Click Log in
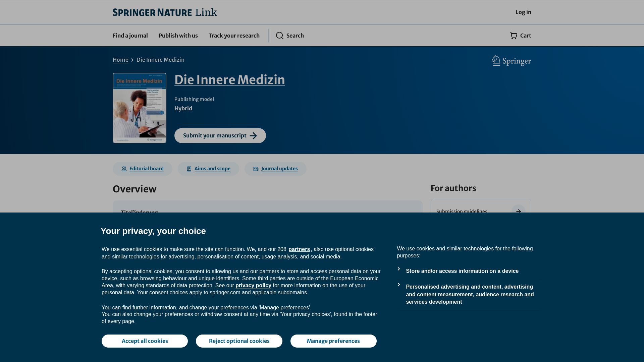The image size is (644, 362). [523, 12]
